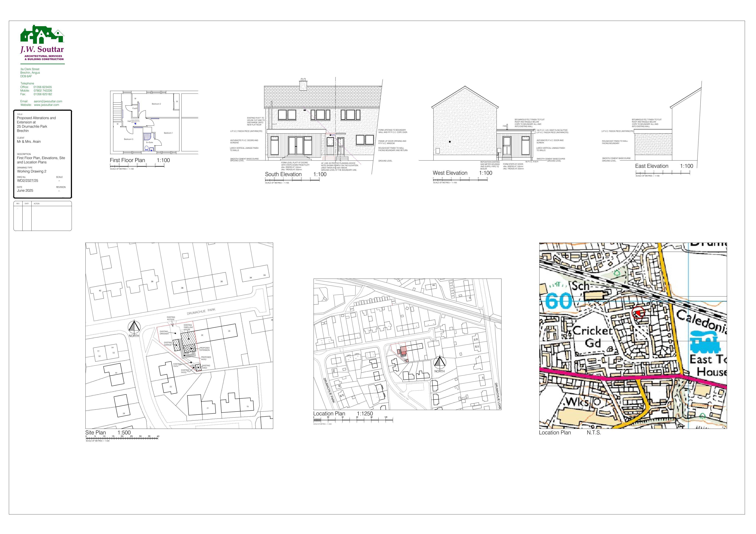Screen dimensions: 756x534
Task: Click house number '42' on the Site Plan
Action: point(100,291)
